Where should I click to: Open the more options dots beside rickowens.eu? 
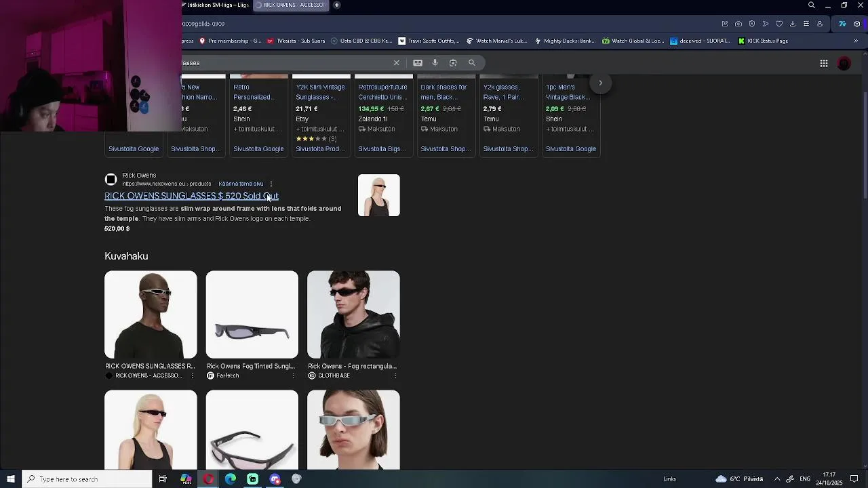click(271, 184)
